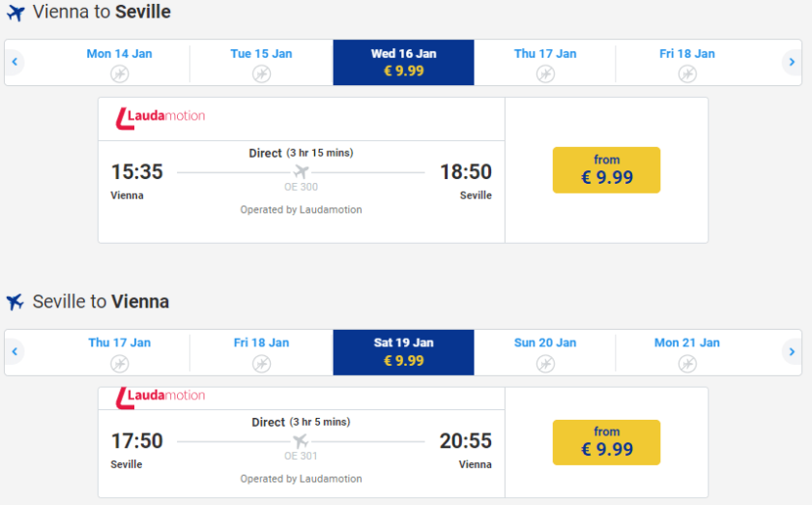Click the no-flight icon under Mon 14 Jan
Viewport: 812px width, 505px height.
pyautogui.click(x=119, y=74)
